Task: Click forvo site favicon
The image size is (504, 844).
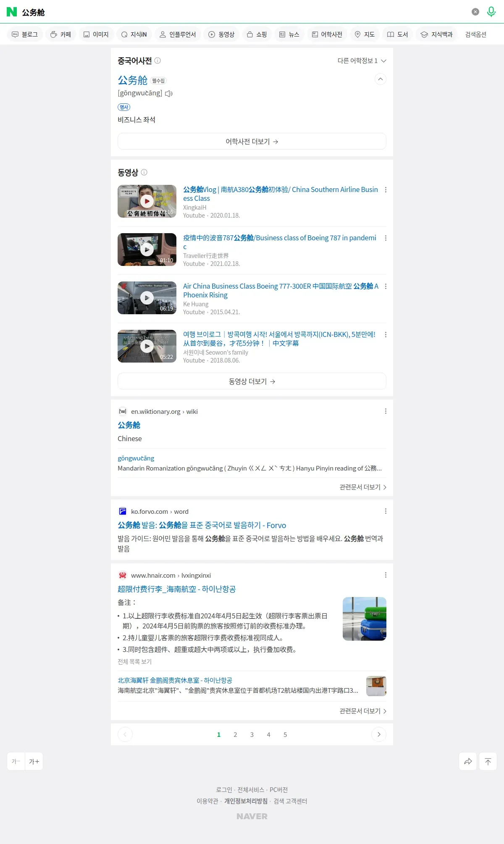Action: 123,511
